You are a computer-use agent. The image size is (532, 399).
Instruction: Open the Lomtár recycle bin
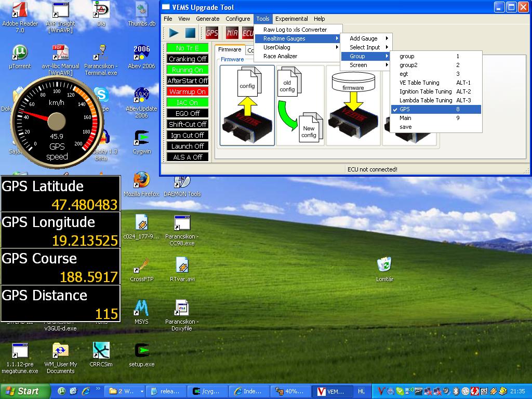tap(384, 270)
